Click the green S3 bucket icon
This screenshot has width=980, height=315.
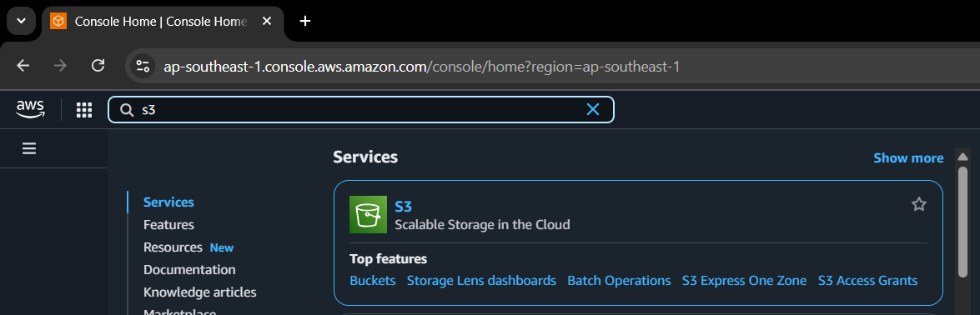pyautogui.click(x=368, y=214)
